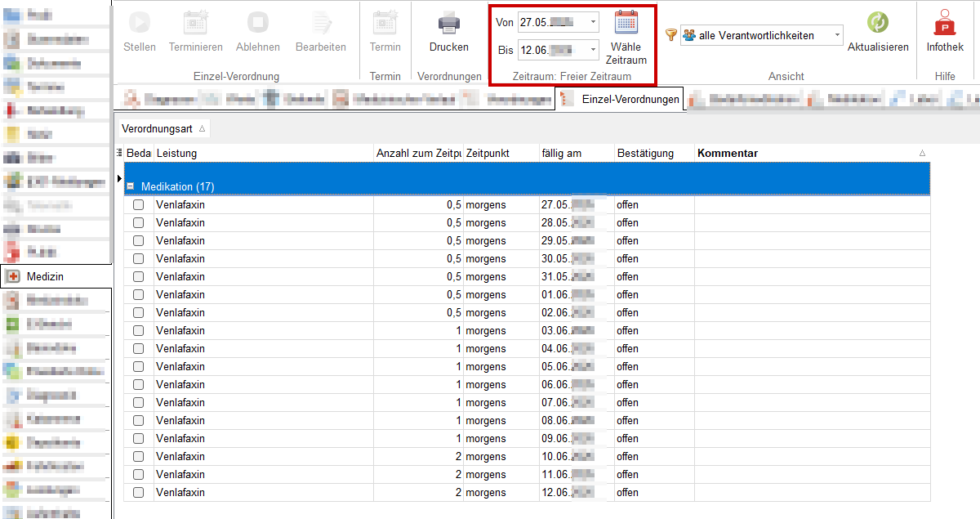The width and height of the screenshot is (980, 519).
Task: Sort by the Bestätigung column header
Action: tap(654, 153)
